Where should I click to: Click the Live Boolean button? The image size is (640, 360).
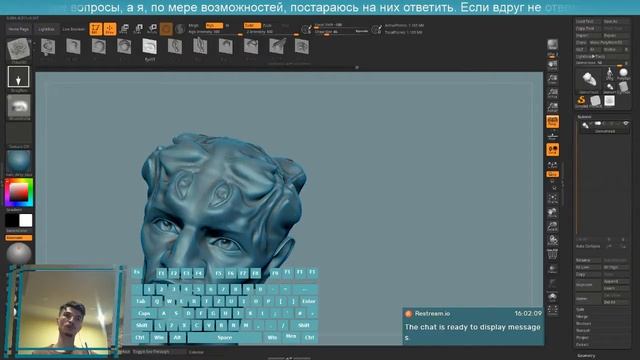73,29
